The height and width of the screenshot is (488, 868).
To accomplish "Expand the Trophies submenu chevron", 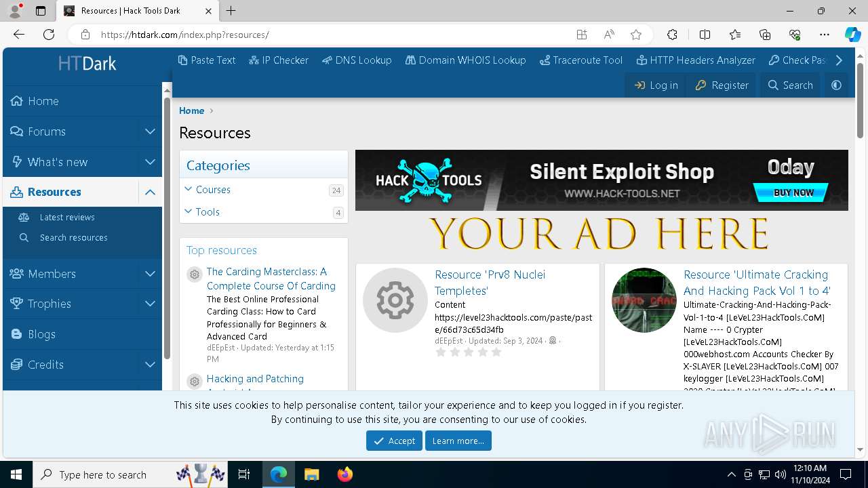I will click(150, 304).
